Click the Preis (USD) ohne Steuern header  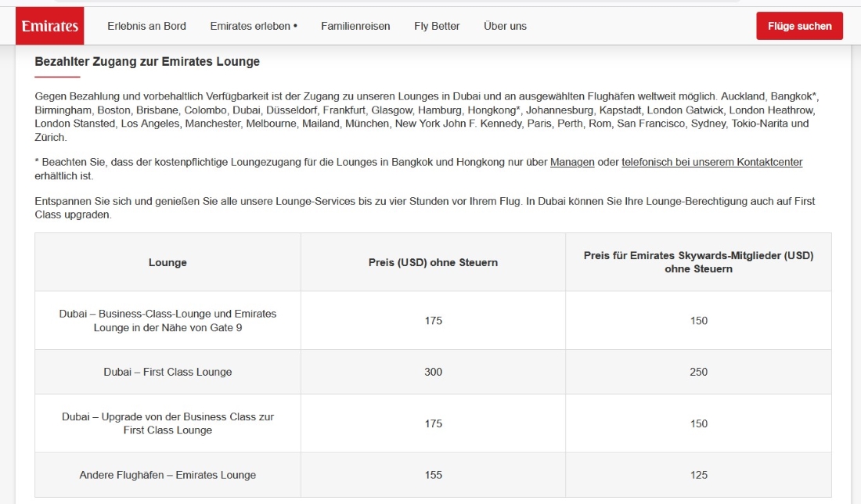pos(433,262)
